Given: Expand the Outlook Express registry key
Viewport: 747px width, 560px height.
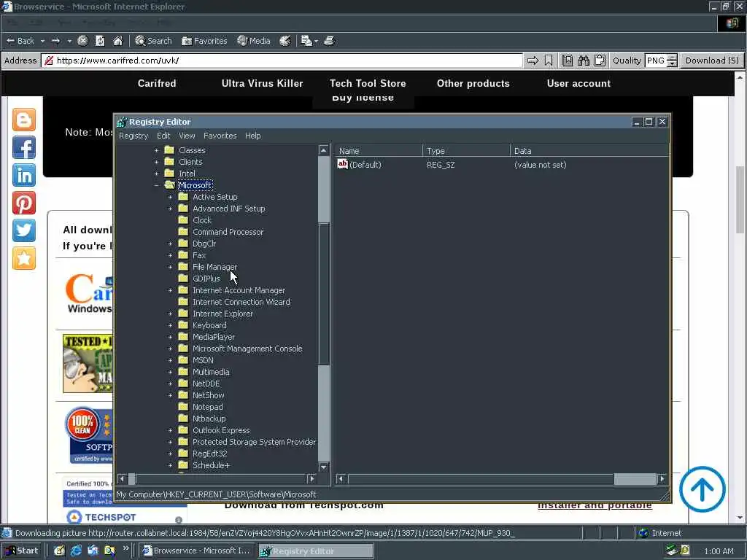Looking at the screenshot, I should (170, 430).
